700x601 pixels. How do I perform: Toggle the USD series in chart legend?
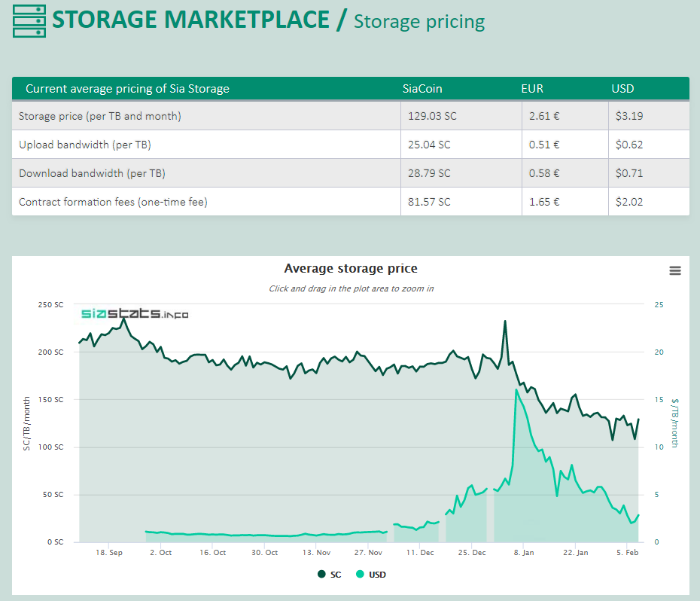(x=371, y=575)
